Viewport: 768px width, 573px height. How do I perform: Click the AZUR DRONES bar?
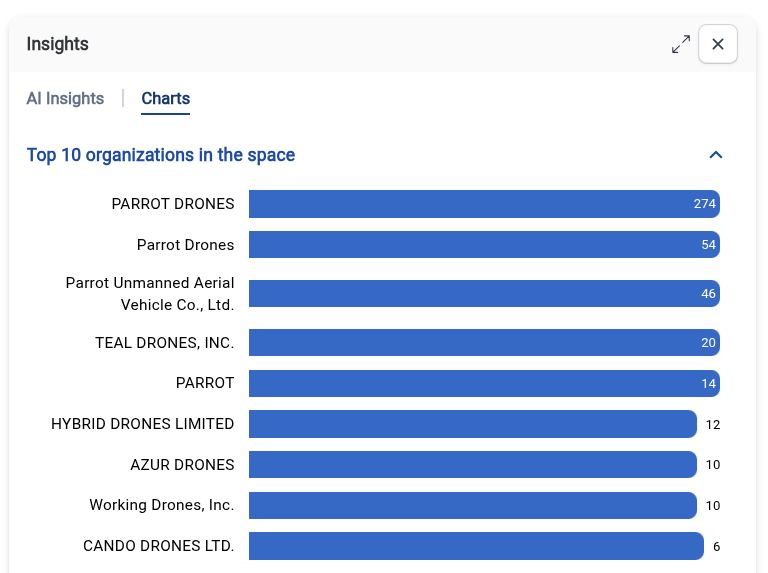[473, 464]
